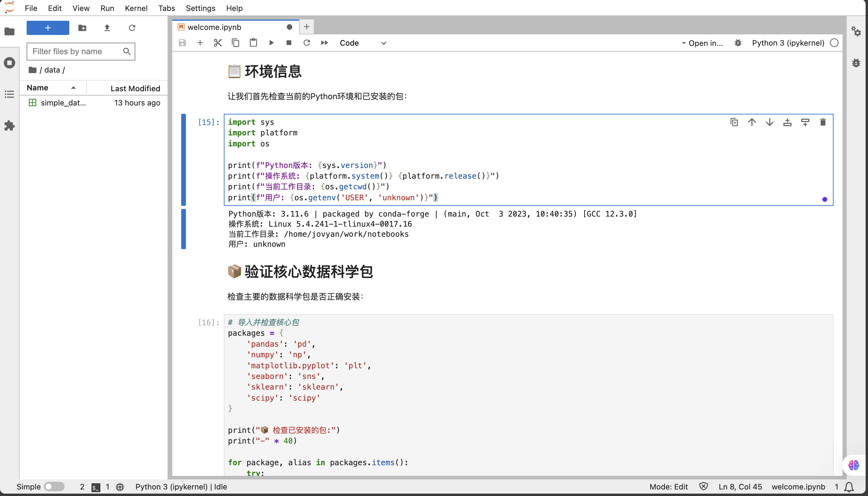
Task: Insert a cell above cell 15
Action: click(787, 122)
